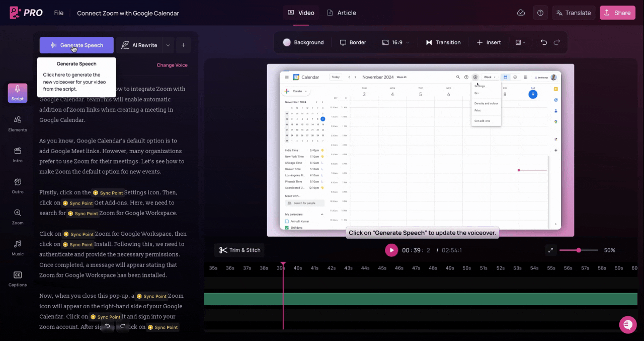Click the green audio track in the timeline
This screenshot has width=644, height=341.
pyautogui.click(x=421, y=299)
